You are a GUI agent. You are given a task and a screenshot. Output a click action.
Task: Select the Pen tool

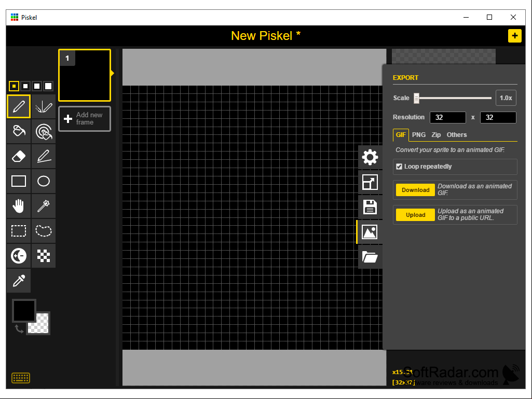(x=19, y=106)
